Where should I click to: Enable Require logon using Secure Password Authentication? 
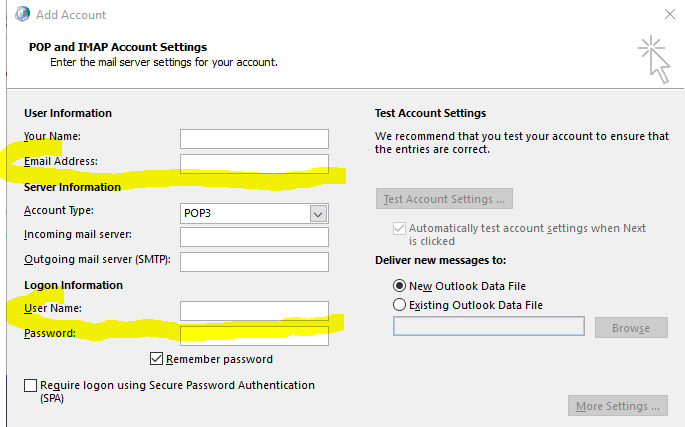[x=30, y=385]
